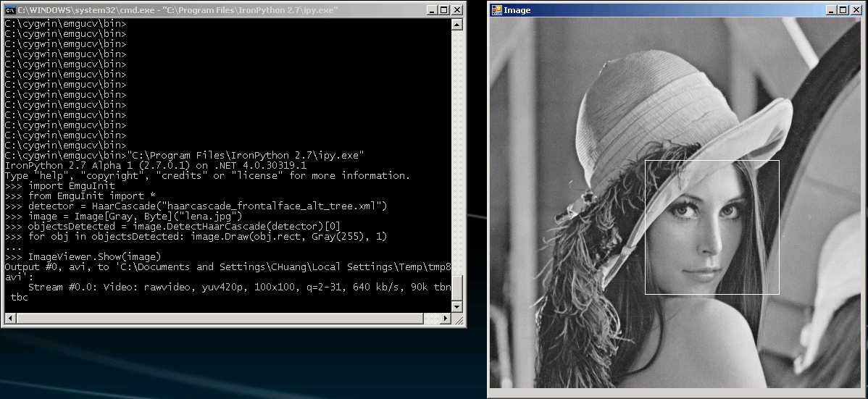
Task: Click the ipy.exe launch command line
Action: [184, 155]
